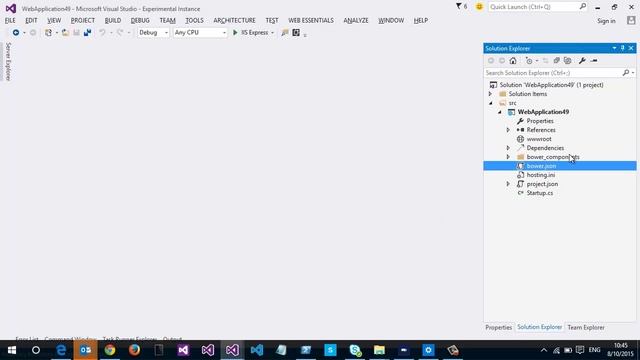The height and width of the screenshot is (360, 640).
Task: Open File Explorer from the taskbar
Action: tap(379, 350)
